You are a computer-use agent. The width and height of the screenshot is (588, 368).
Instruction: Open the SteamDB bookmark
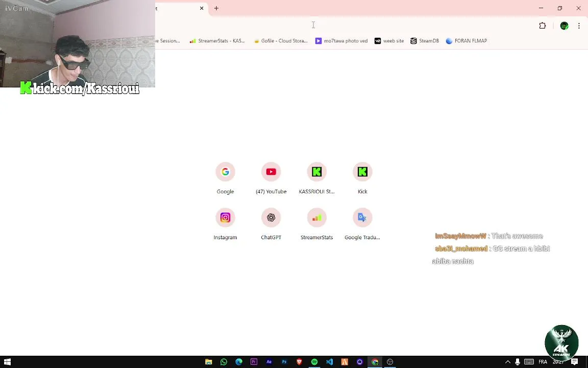click(425, 40)
